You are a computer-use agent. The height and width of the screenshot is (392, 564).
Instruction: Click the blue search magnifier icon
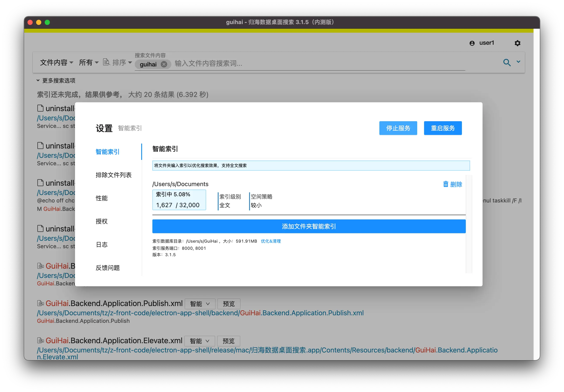click(x=507, y=62)
